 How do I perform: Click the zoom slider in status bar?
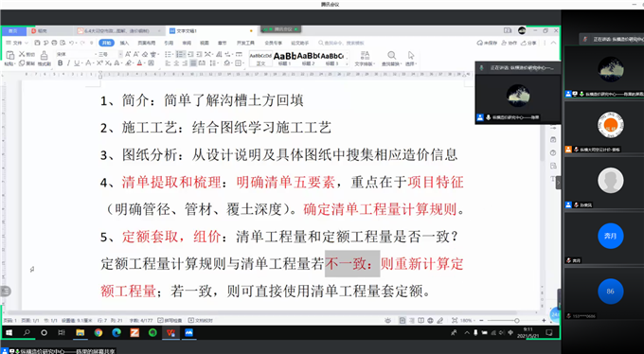coord(513,320)
